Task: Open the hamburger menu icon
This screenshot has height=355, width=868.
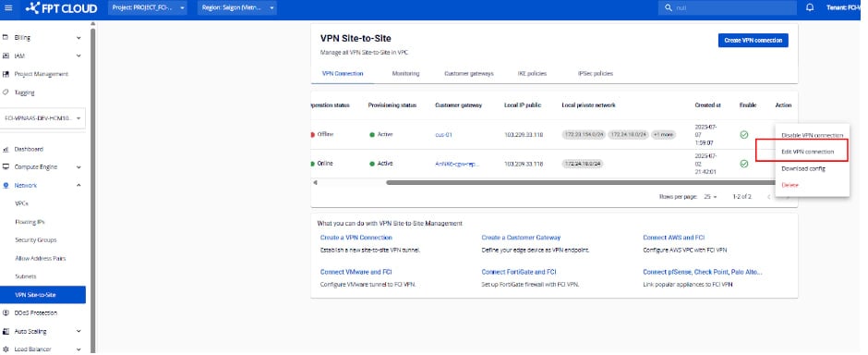Action: click(7, 8)
